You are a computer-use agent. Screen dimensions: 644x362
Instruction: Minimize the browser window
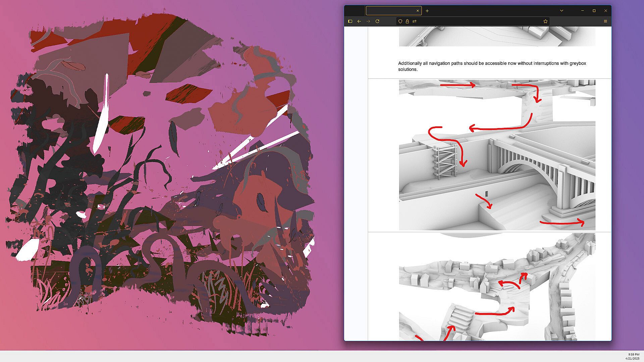point(583,11)
